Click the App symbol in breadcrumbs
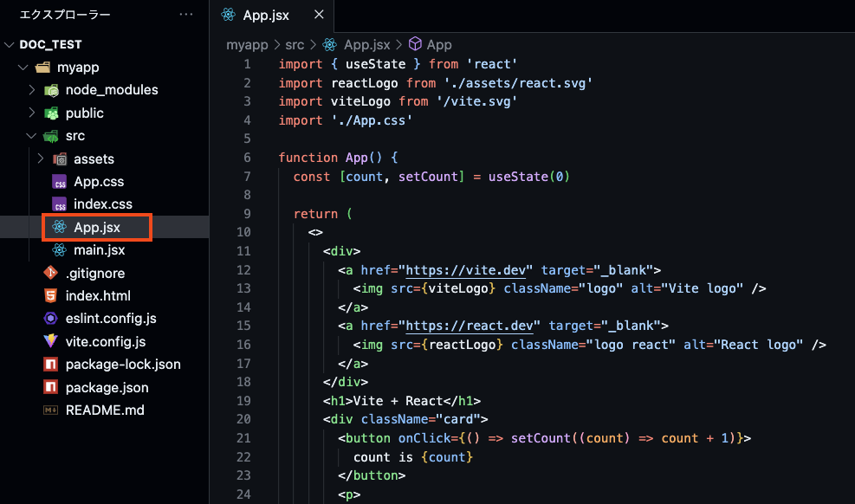Image resolution: width=855 pixels, height=504 pixels. (439, 44)
